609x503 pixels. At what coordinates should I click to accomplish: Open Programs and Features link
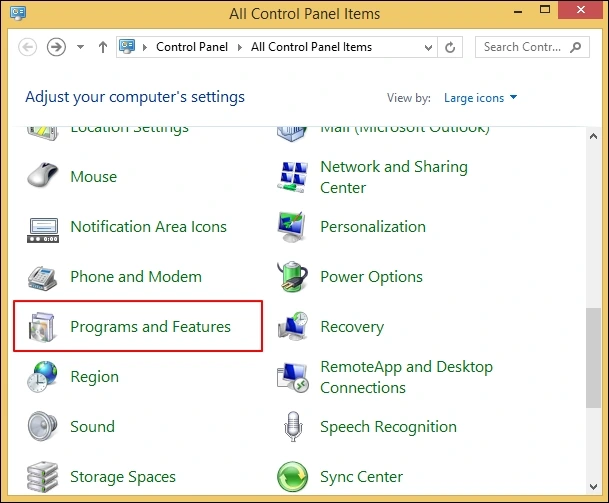pos(150,327)
